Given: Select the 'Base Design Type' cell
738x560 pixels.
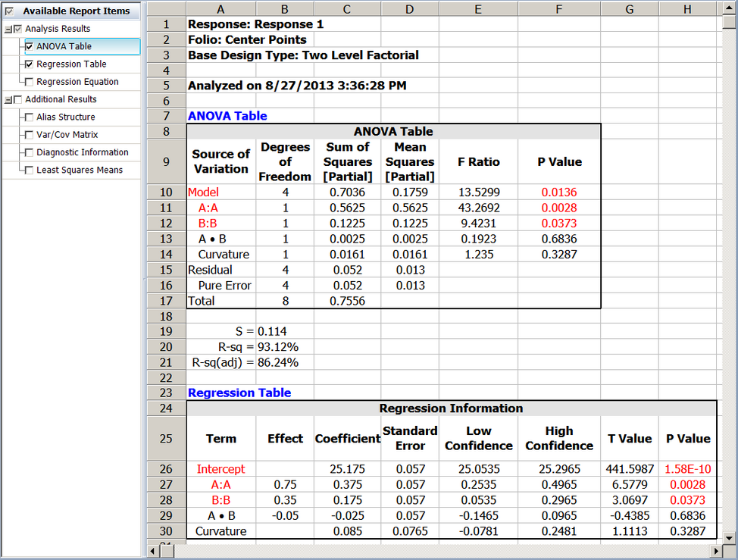Looking at the screenshot, I should (303, 55).
